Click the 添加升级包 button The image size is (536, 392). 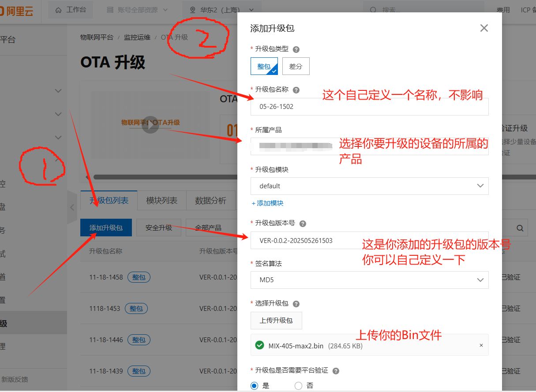pos(106,228)
